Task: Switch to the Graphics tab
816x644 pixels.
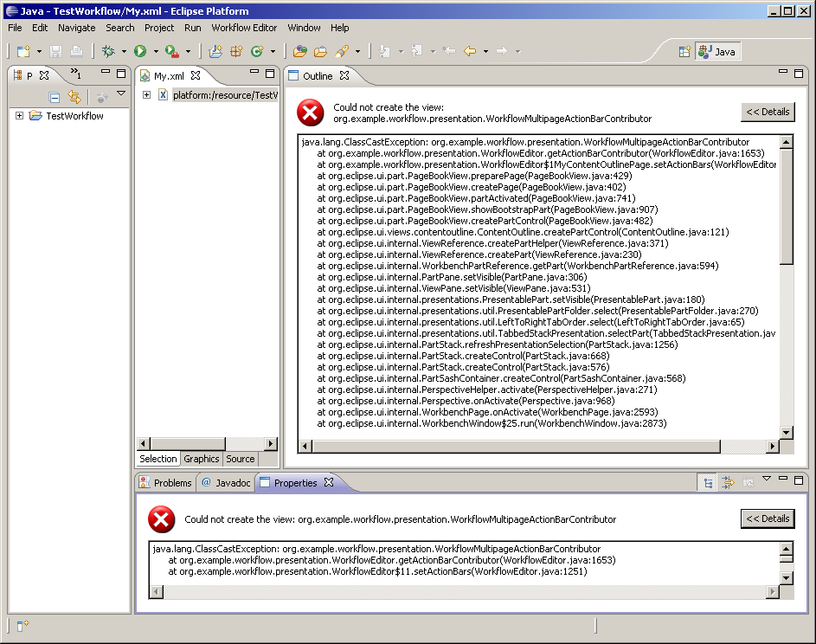Action: (x=201, y=459)
